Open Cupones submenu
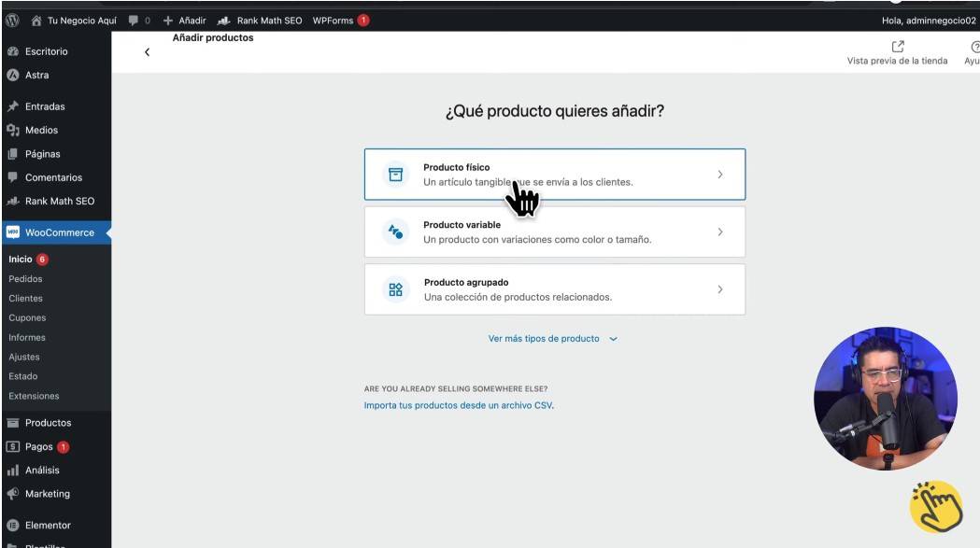The image size is (980, 548). (x=27, y=317)
